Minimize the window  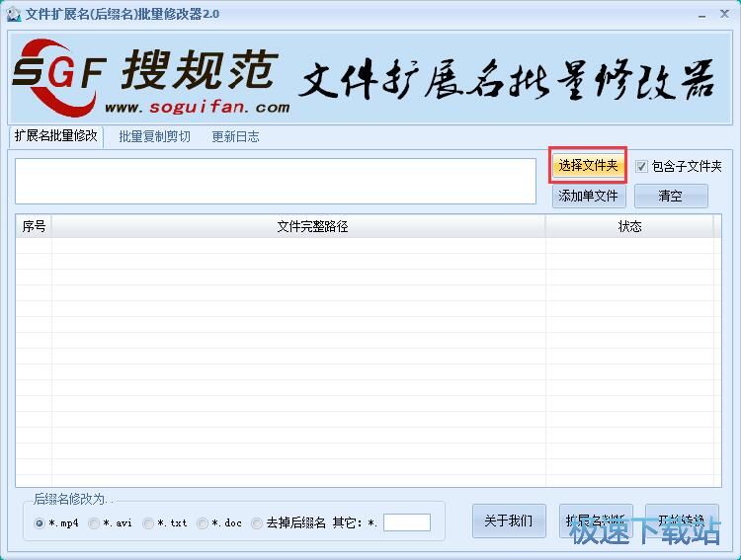pyautogui.click(x=701, y=15)
